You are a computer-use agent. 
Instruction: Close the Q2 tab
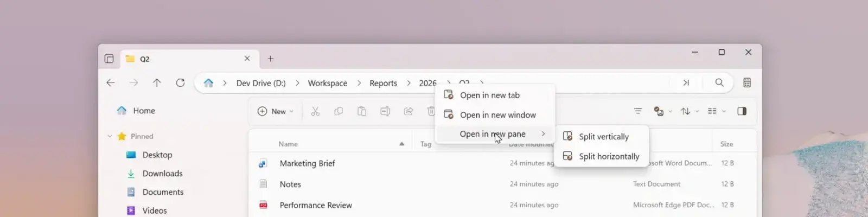point(247,58)
